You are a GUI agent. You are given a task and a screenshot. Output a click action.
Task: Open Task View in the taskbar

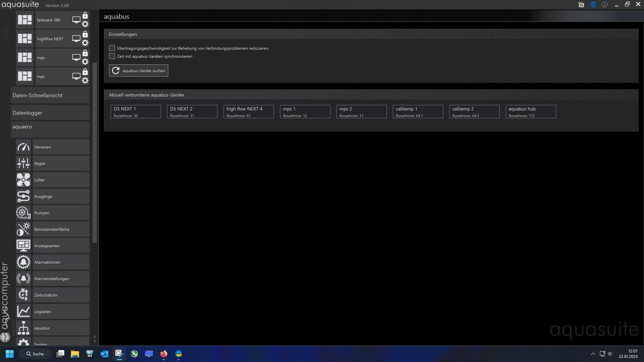60,354
